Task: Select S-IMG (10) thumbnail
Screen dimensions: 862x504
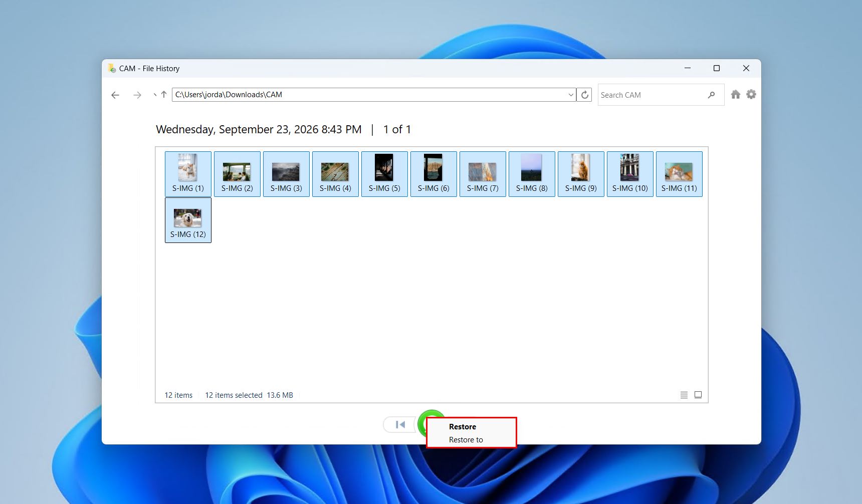Action: [x=630, y=174]
